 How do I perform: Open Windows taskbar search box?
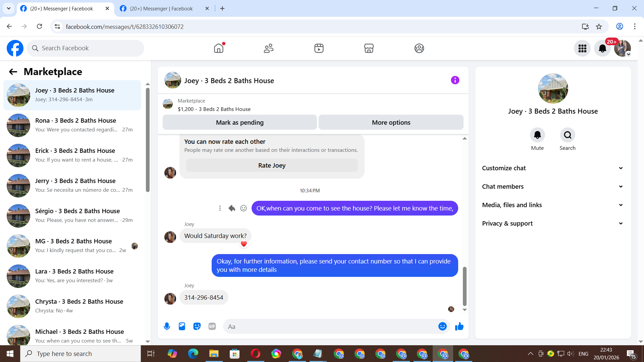[80, 354]
